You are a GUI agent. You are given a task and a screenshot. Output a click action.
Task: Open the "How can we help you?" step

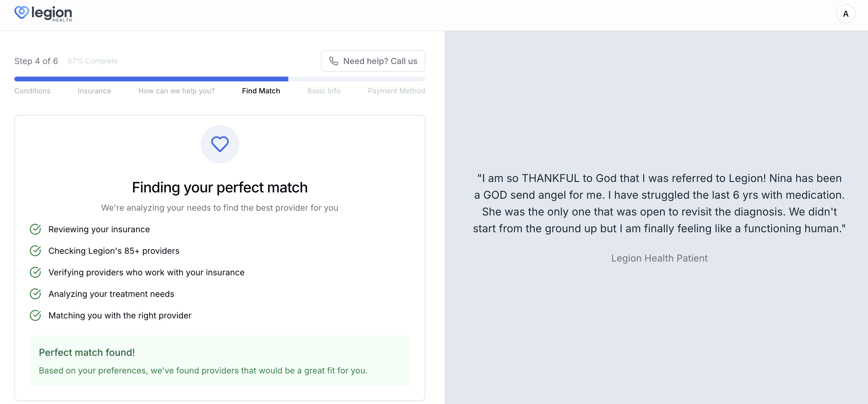click(x=176, y=91)
